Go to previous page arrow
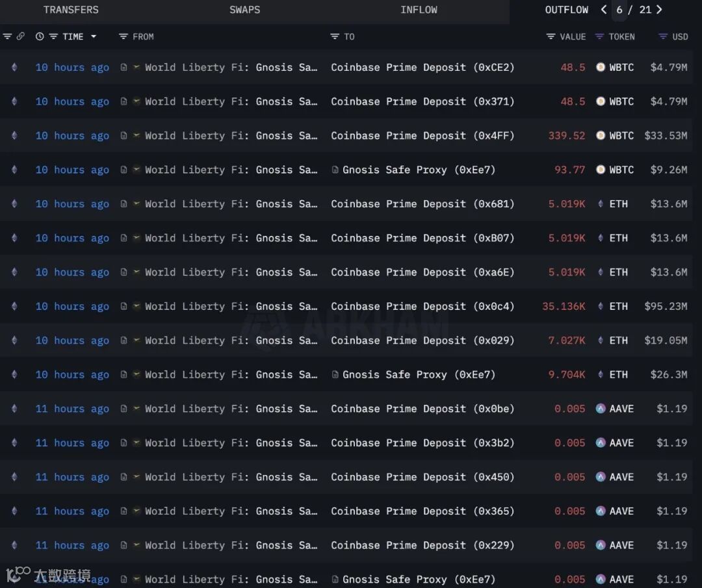Viewport: 702px width, 588px height. (604, 9)
